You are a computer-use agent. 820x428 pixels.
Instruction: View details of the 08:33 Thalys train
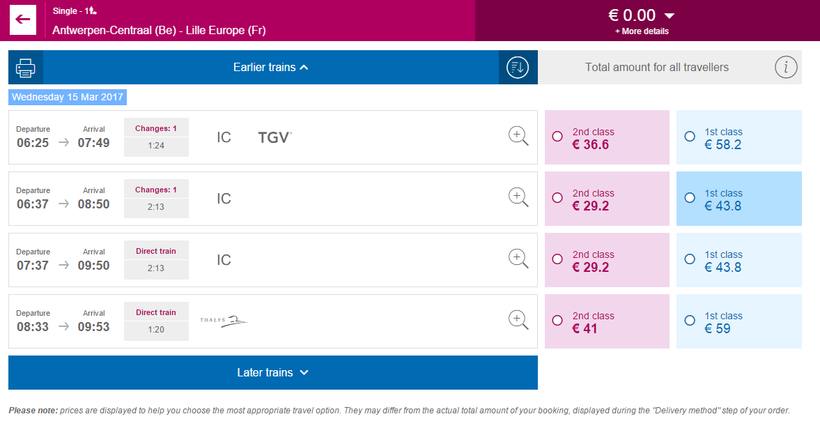pyautogui.click(x=518, y=321)
